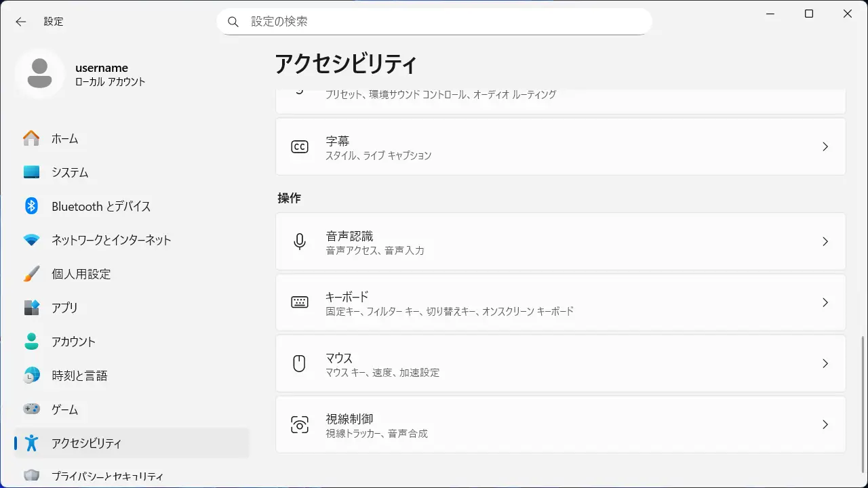Image resolution: width=868 pixels, height=488 pixels.
Task: Click the 字幕 closed caption icon
Action: click(300, 147)
